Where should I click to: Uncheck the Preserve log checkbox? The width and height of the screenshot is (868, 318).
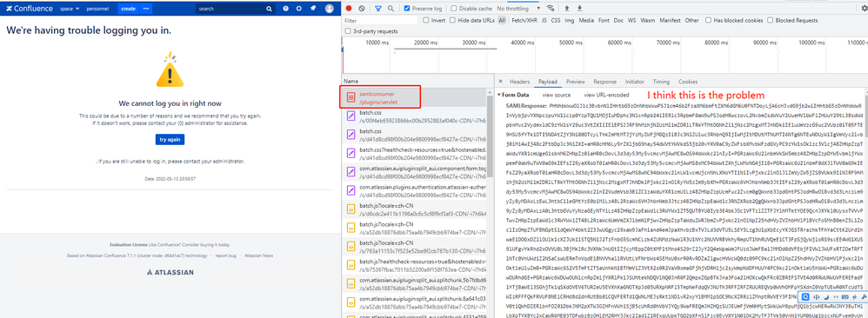(407, 9)
